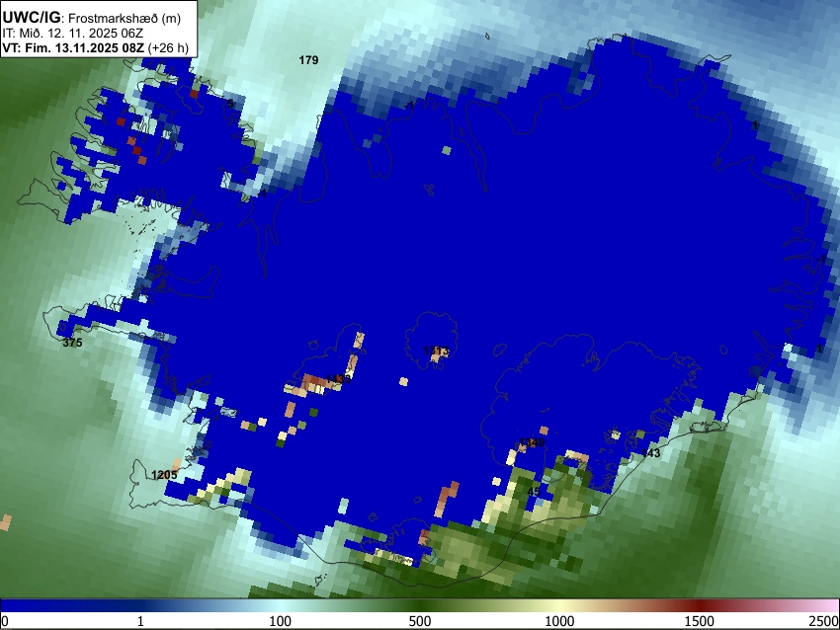Click the legend tick label '2500'

coord(824,621)
